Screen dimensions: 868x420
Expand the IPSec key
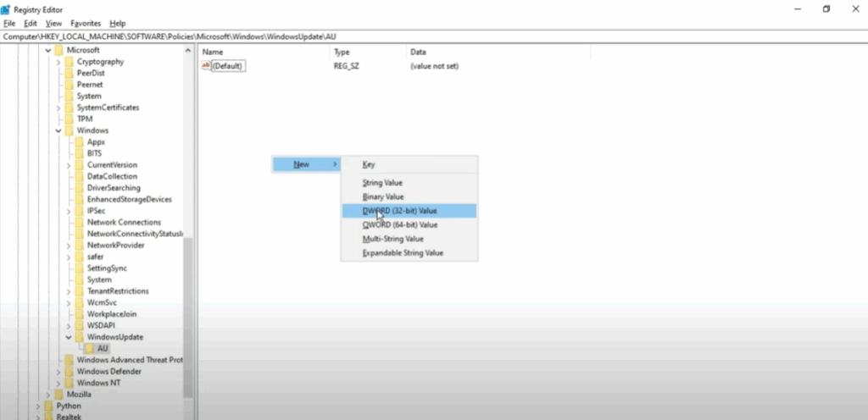point(69,211)
